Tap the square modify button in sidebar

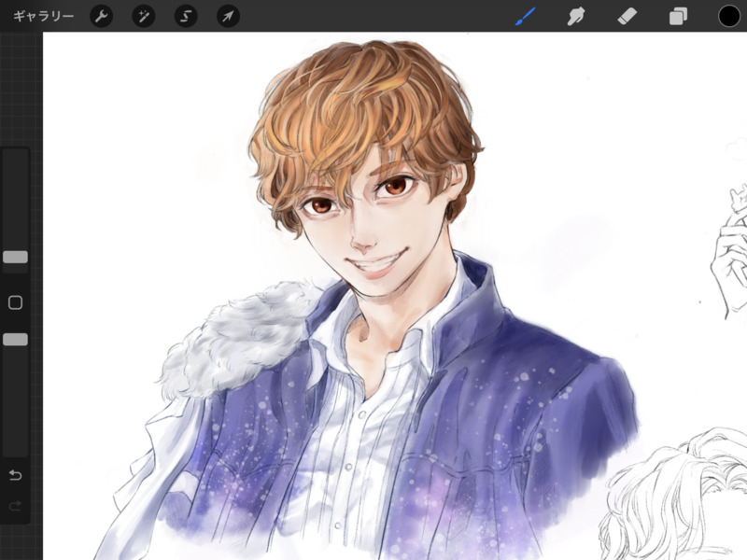click(x=15, y=302)
